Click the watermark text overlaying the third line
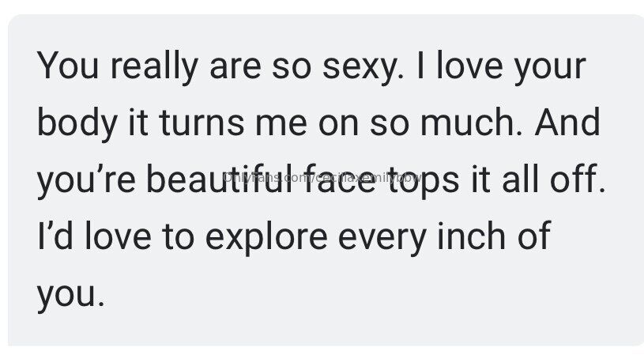Image resolution: width=644 pixels, height=355 pixels. point(315,179)
